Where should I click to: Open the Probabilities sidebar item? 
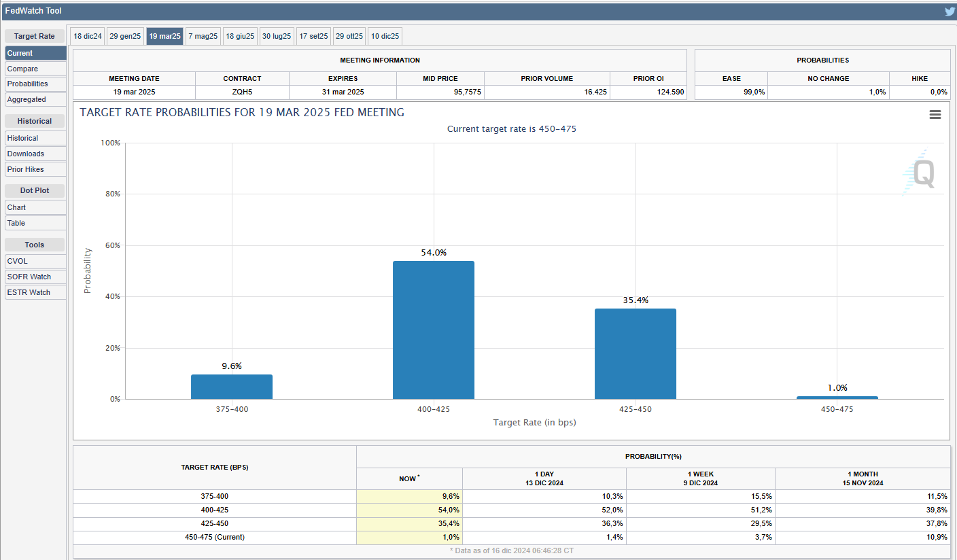pos(35,84)
